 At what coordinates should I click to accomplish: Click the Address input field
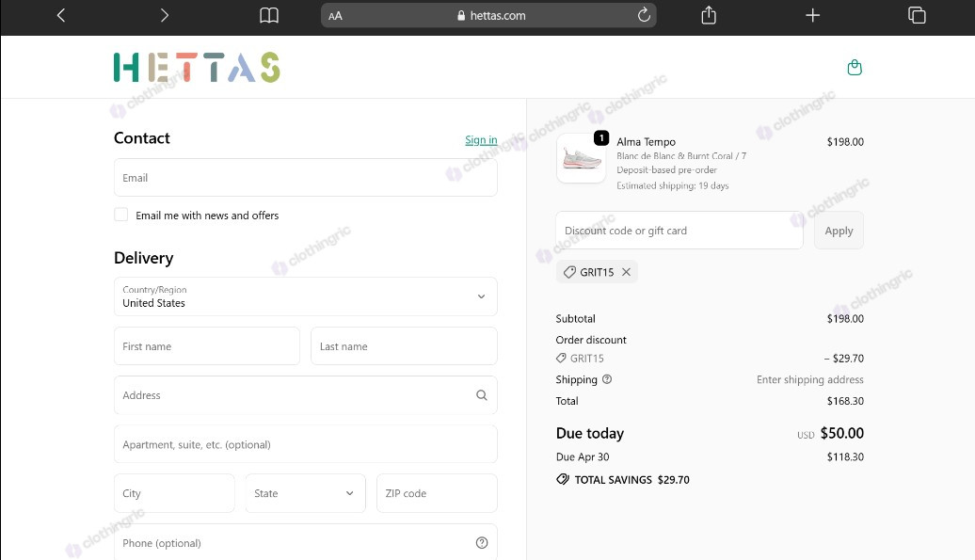click(305, 395)
